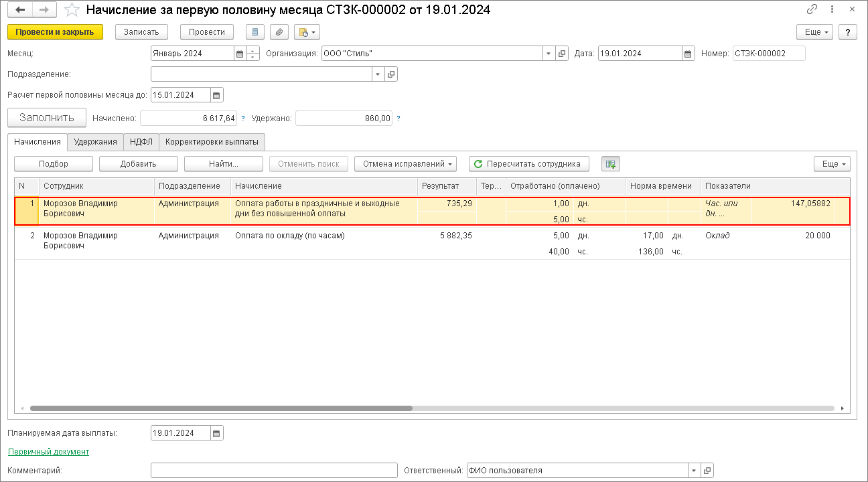The image size is (868, 482).
Task: Go forward with the right arrow
Action: 44,9
